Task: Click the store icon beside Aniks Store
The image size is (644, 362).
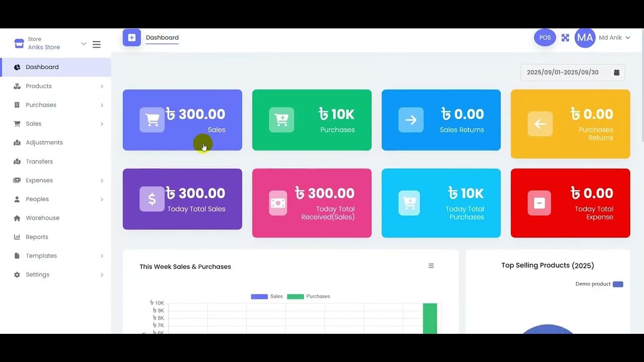Action: click(x=19, y=43)
